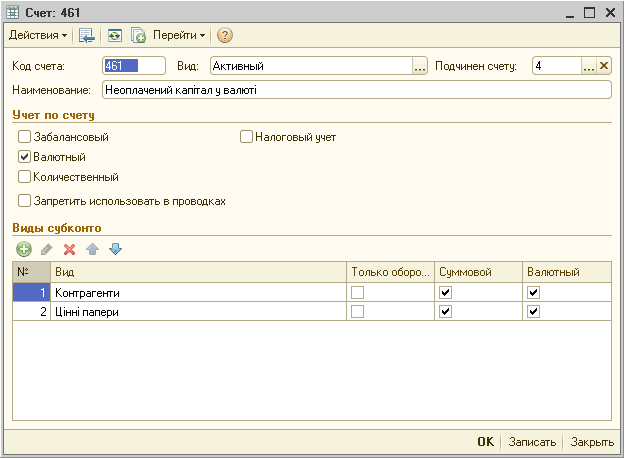Open help with the question mark icon
Viewport: 624px width, 458px height.
224,35
